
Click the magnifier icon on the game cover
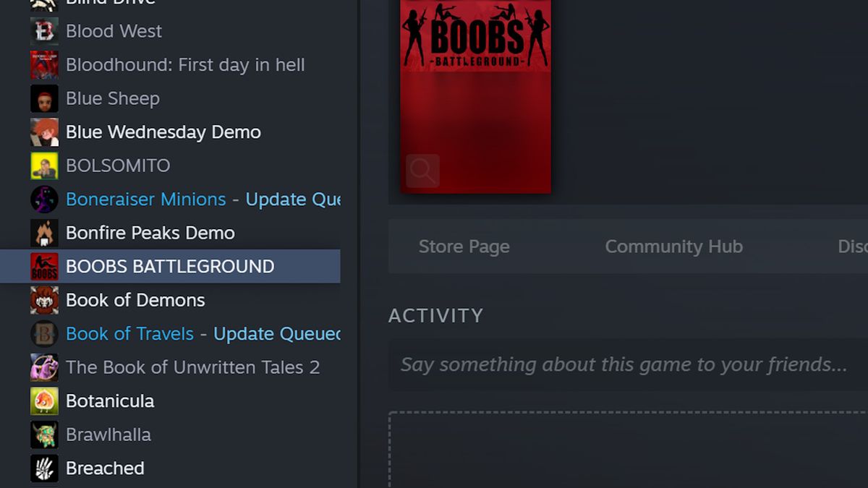(x=422, y=171)
